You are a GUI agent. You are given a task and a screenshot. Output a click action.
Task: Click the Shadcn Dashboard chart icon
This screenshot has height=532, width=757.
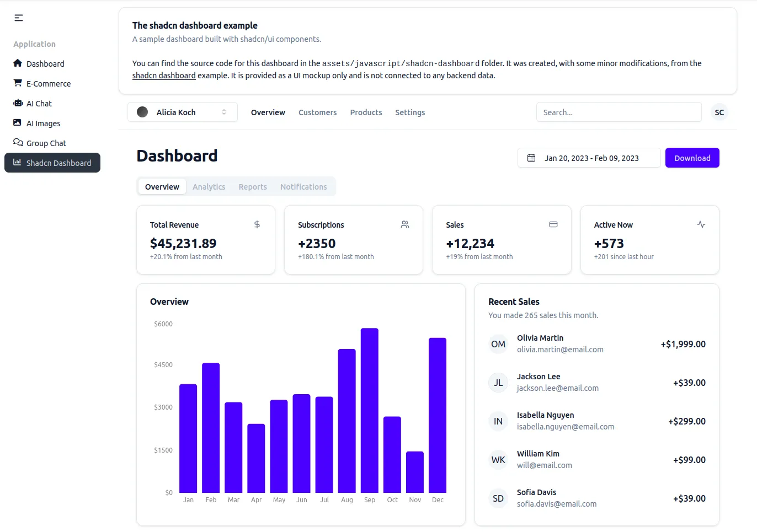click(x=17, y=163)
